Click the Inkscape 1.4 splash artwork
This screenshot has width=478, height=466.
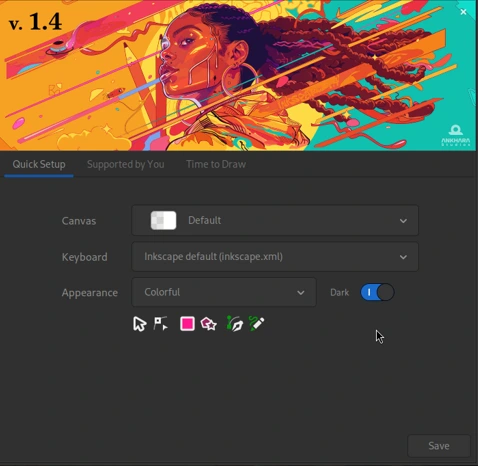pyautogui.click(x=238, y=75)
